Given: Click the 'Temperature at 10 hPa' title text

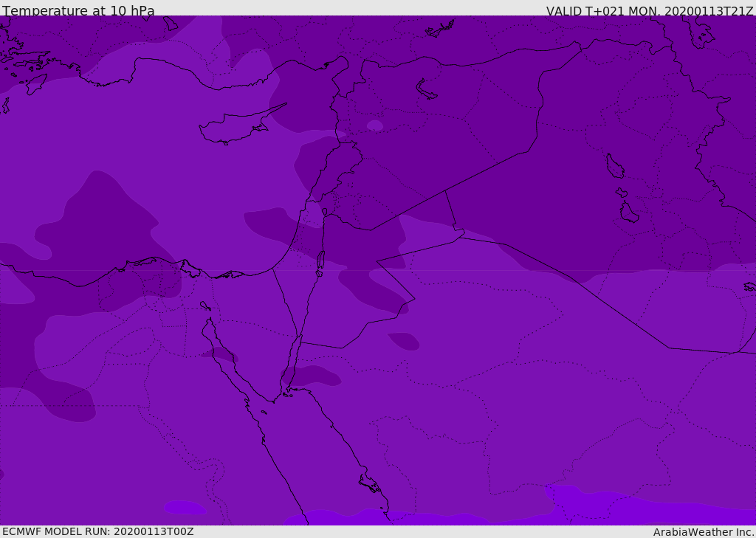Looking at the screenshot, I should click(x=78, y=10).
